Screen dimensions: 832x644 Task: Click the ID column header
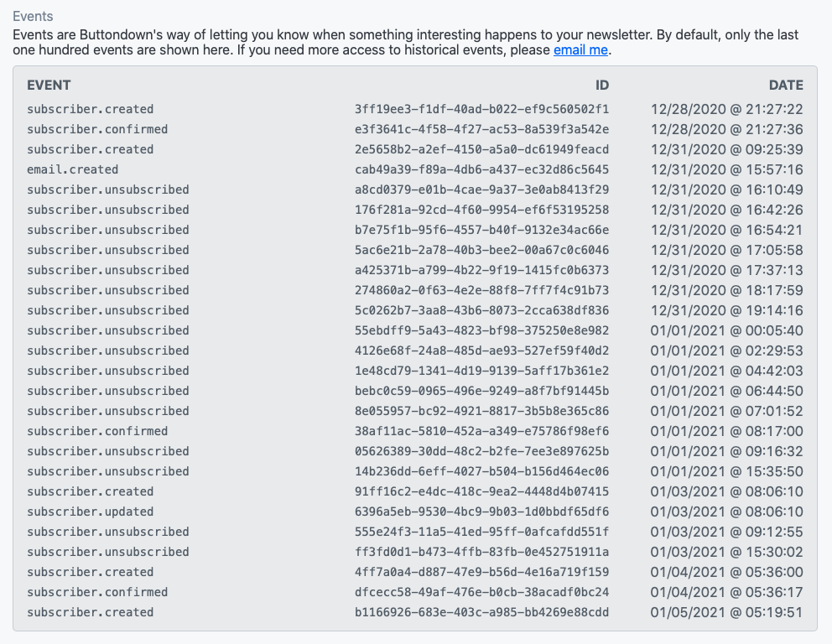pos(601,85)
